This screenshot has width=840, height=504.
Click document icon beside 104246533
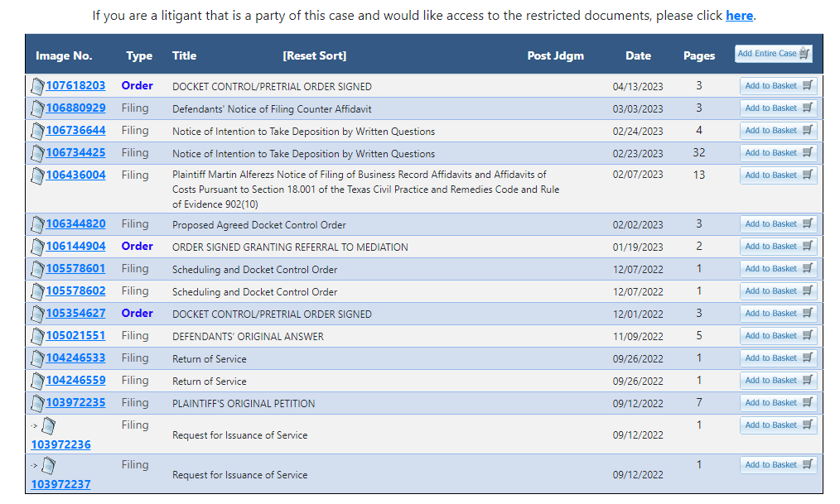pos(37,359)
